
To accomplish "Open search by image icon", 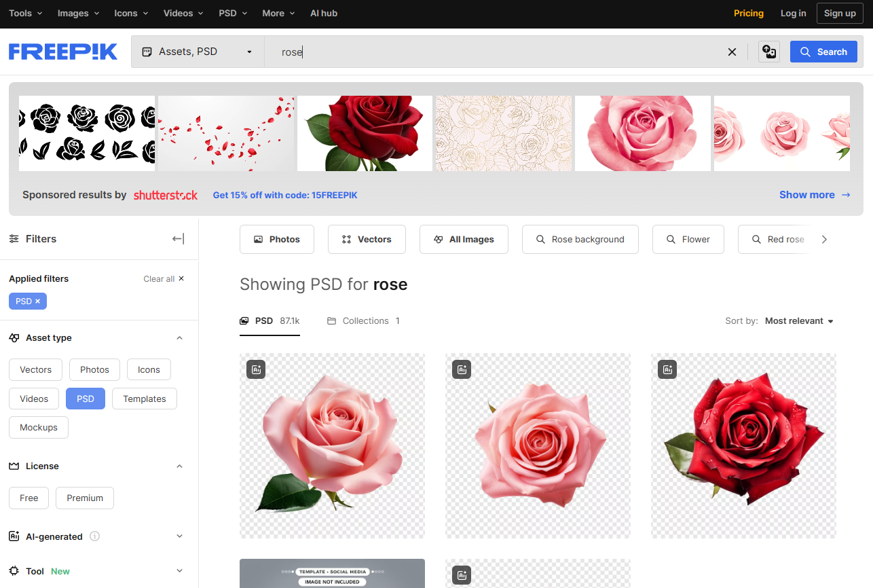I will click(x=768, y=52).
